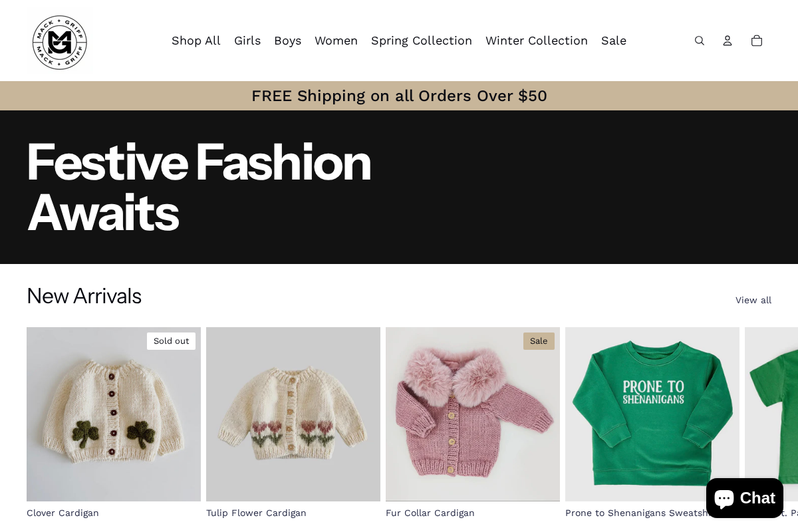Click the account login icon
798x532 pixels.
click(x=728, y=41)
